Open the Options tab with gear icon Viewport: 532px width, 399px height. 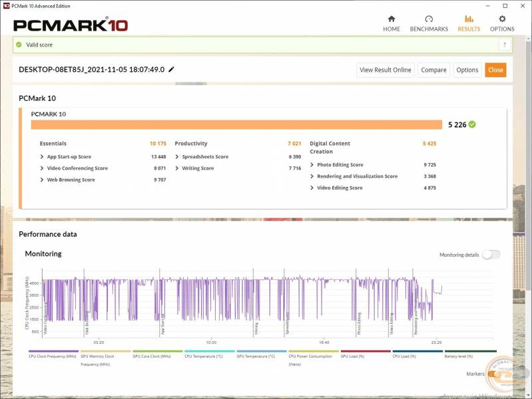click(502, 24)
